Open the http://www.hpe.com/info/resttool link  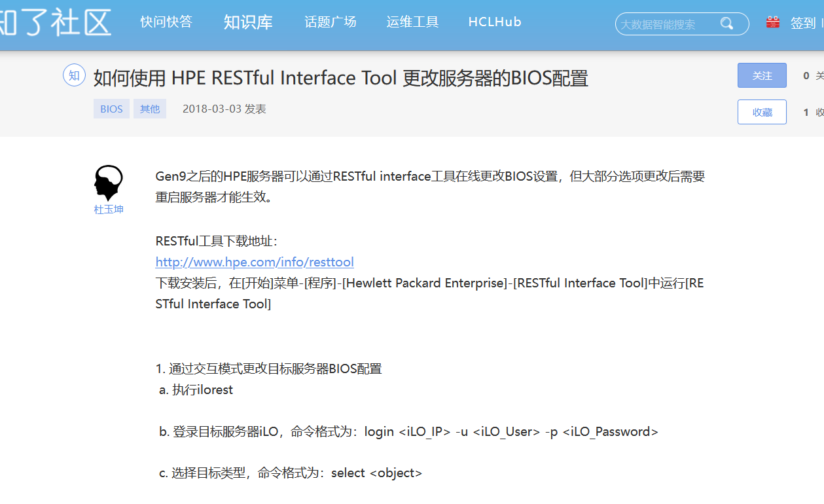coord(255,262)
